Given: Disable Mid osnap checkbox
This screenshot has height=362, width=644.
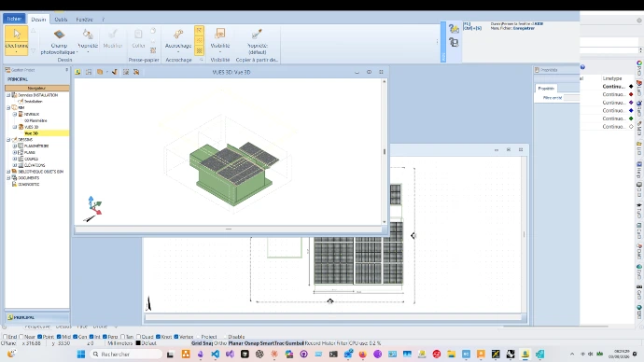Looking at the screenshot, I should [x=59, y=337].
